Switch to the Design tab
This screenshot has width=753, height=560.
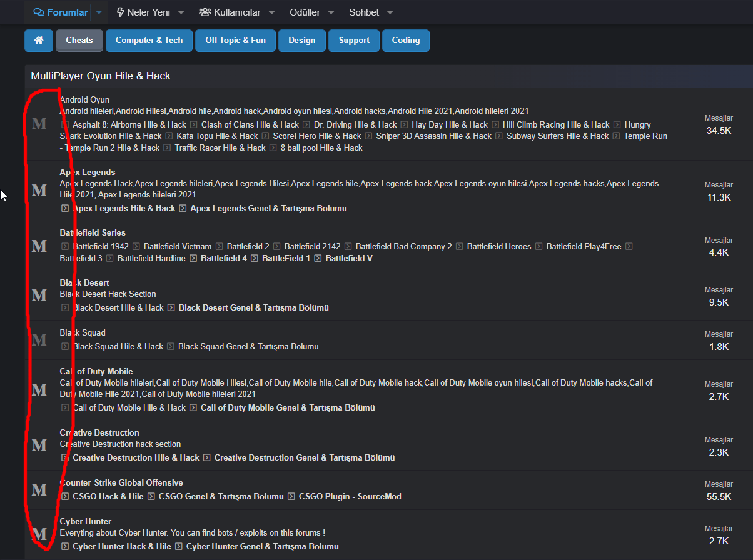(302, 40)
